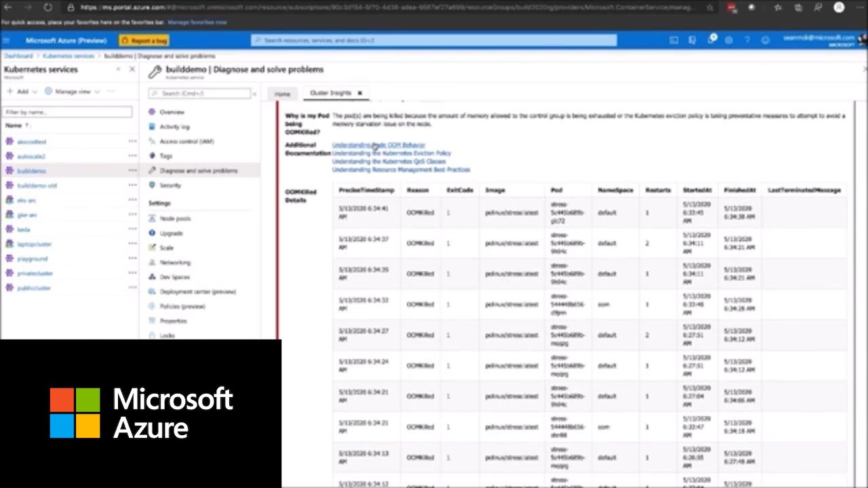The image size is (868, 488).
Task: Click the browser reload button
Action: point(47,7)
